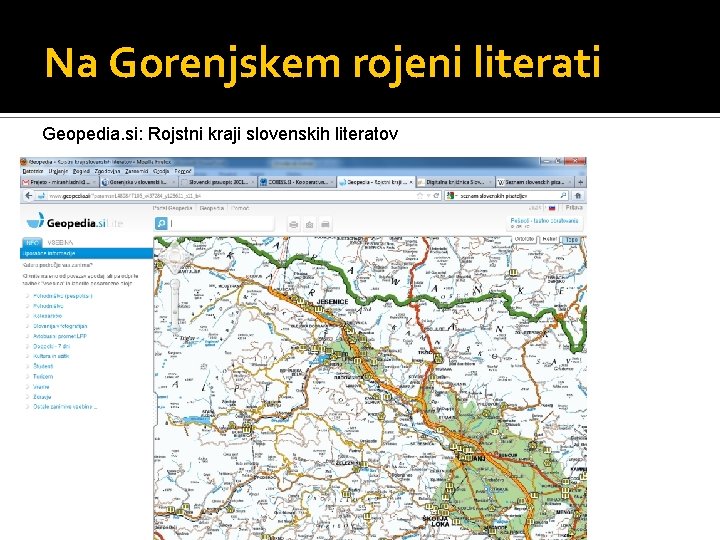Switch map to Ortofoto layer

[524, 240]
